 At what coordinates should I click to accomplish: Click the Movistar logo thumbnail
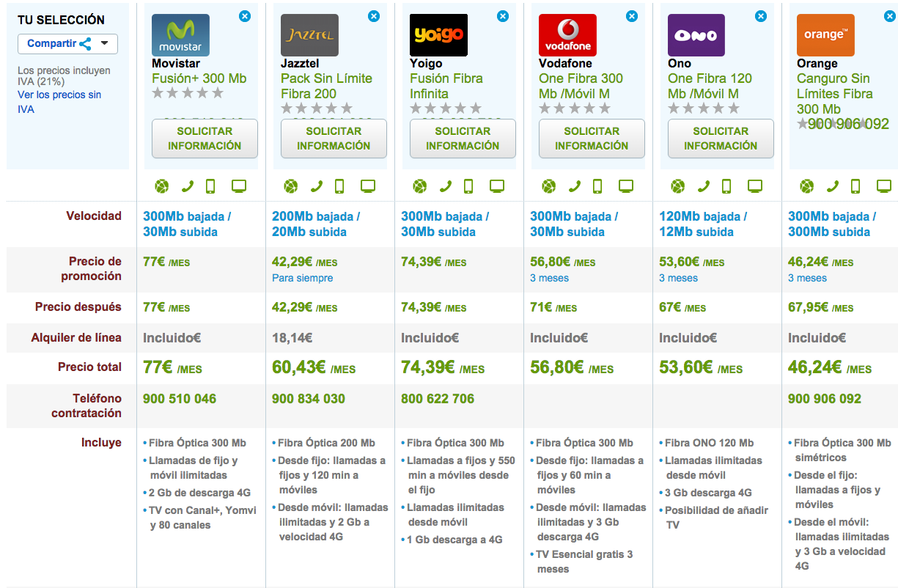[x=180, y=35]
